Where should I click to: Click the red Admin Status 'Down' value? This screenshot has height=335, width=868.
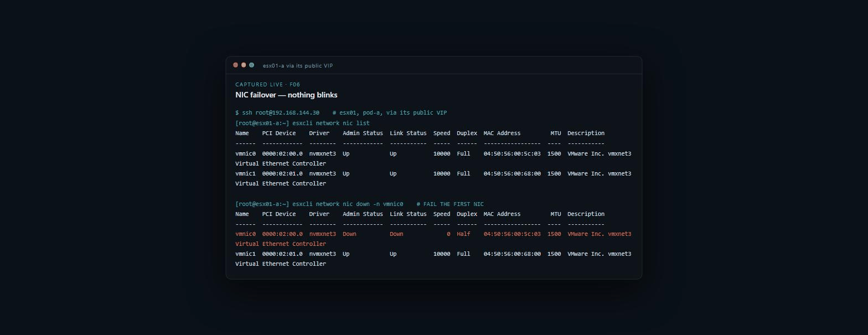(x=349, y=234)
